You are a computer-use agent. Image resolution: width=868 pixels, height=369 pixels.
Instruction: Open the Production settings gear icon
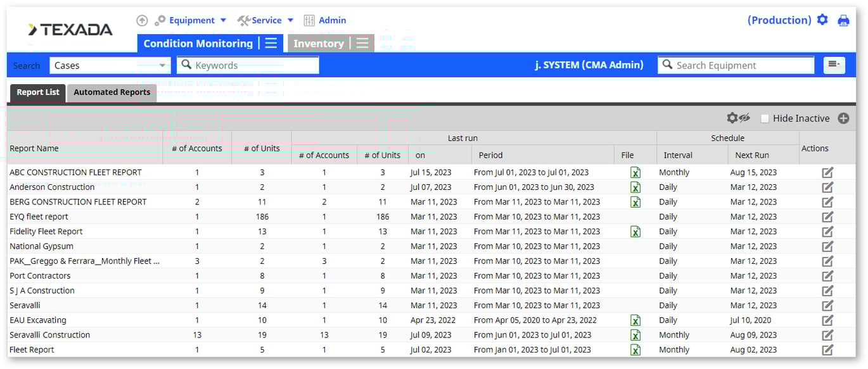point(822,20)
